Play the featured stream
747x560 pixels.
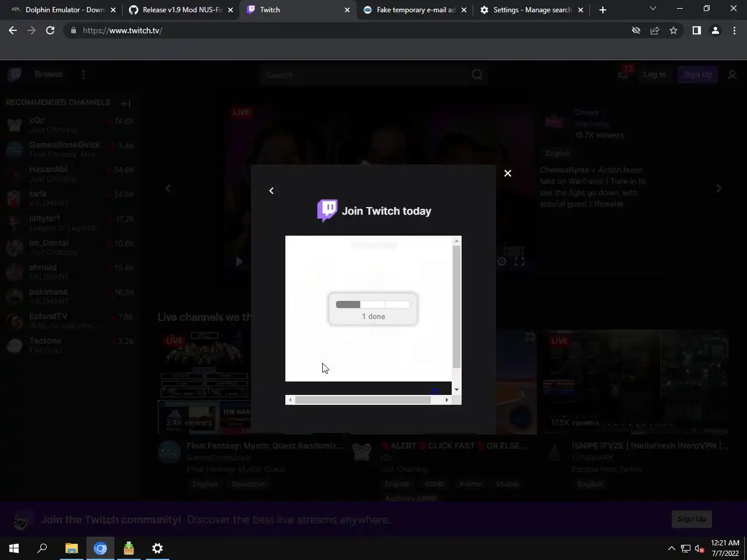239,261
